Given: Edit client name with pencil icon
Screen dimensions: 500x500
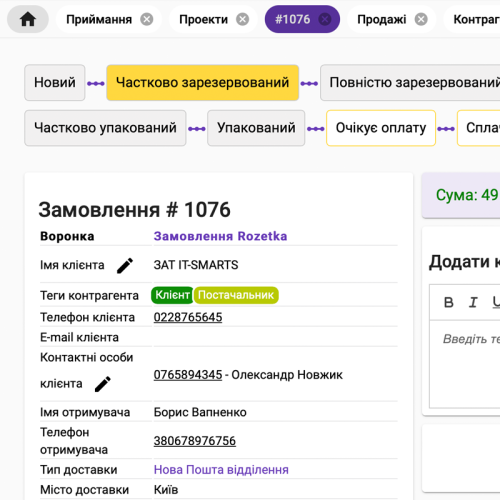Looking at the screenshot, I should coord(125,265).
